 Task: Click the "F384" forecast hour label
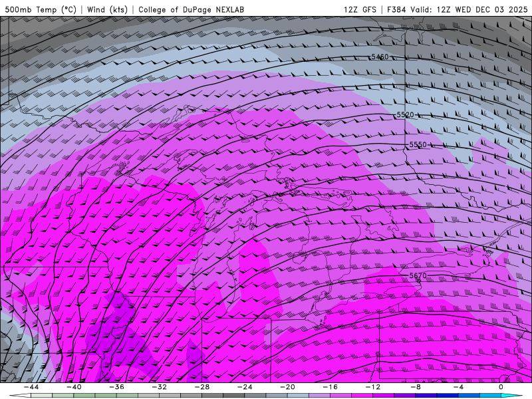(396, 9)
